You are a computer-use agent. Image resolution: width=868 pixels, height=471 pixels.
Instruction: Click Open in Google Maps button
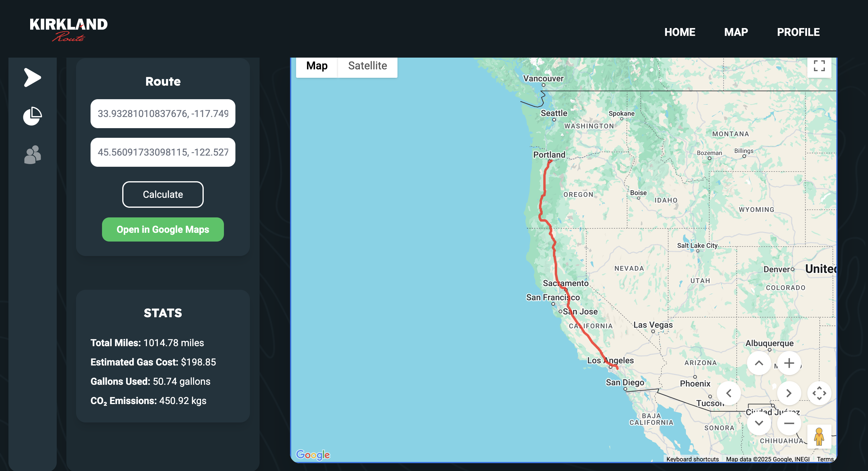(x=163, y=229)
